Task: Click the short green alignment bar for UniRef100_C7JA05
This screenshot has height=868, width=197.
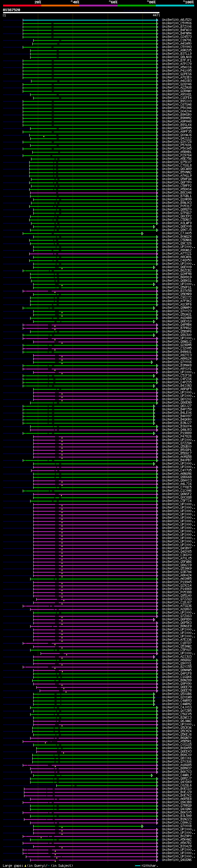Action: tap(83, 233)
